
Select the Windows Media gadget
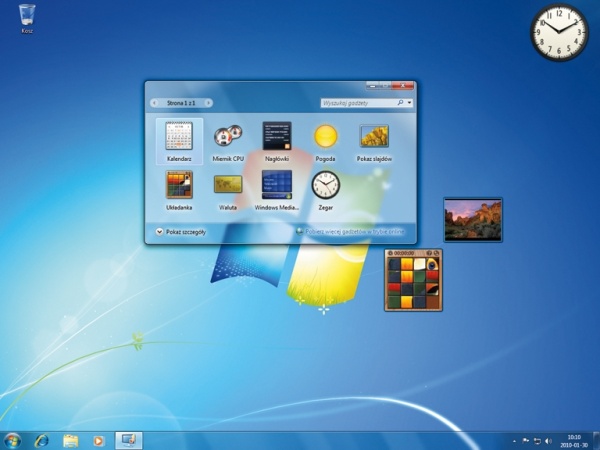(x=277, y=191)
